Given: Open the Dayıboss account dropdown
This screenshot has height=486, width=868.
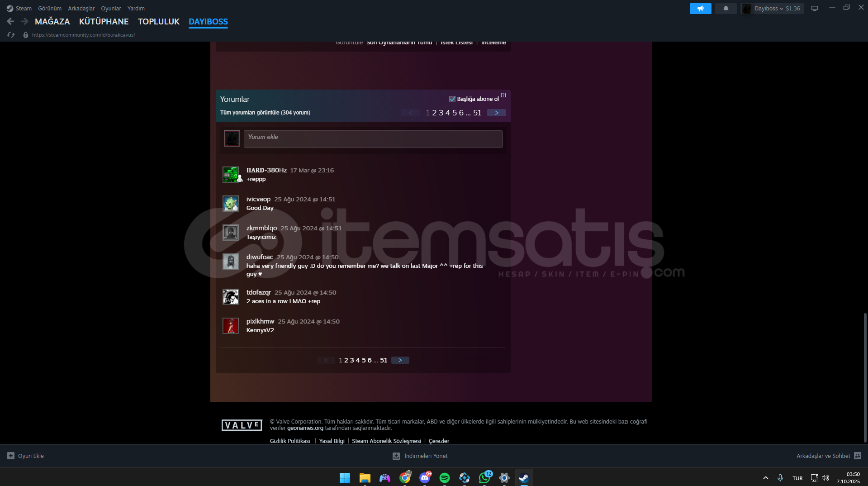Looking at the screenshot, I should point(772,9).
